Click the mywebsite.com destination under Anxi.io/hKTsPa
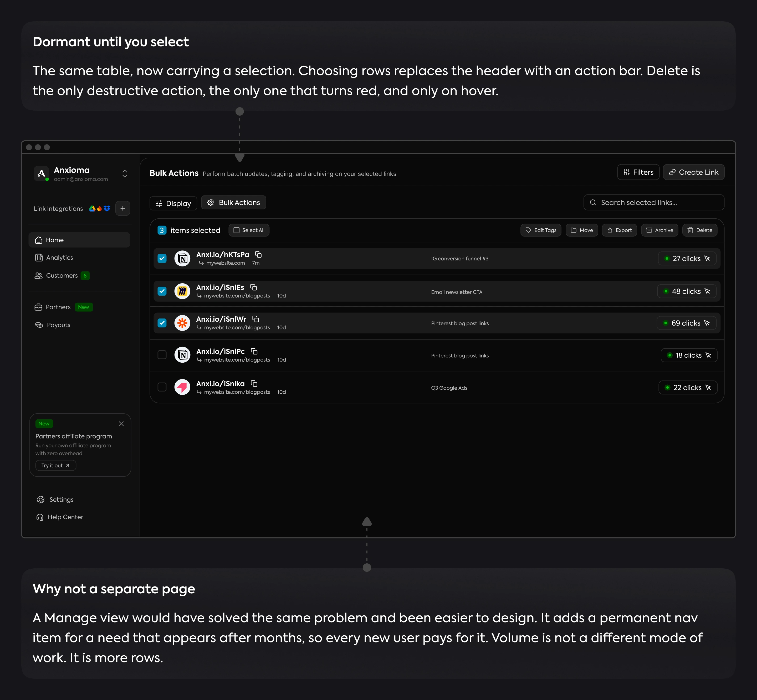The image size is (757, 700). click(226, 263)
